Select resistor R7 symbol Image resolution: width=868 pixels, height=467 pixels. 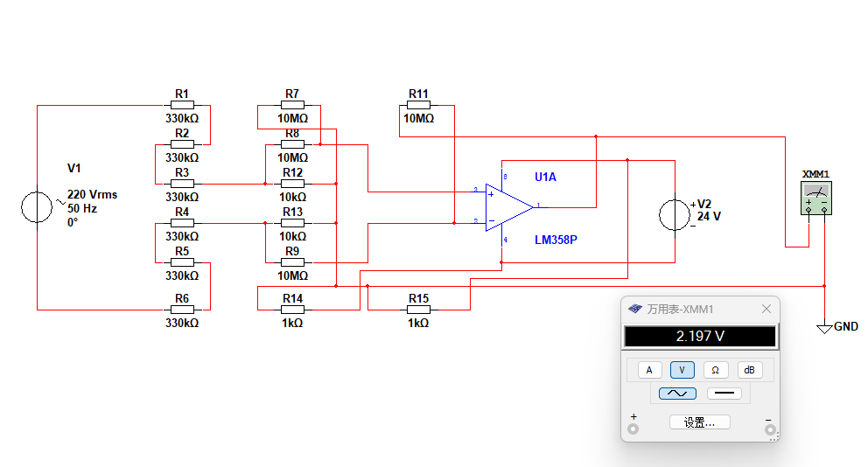293,105
